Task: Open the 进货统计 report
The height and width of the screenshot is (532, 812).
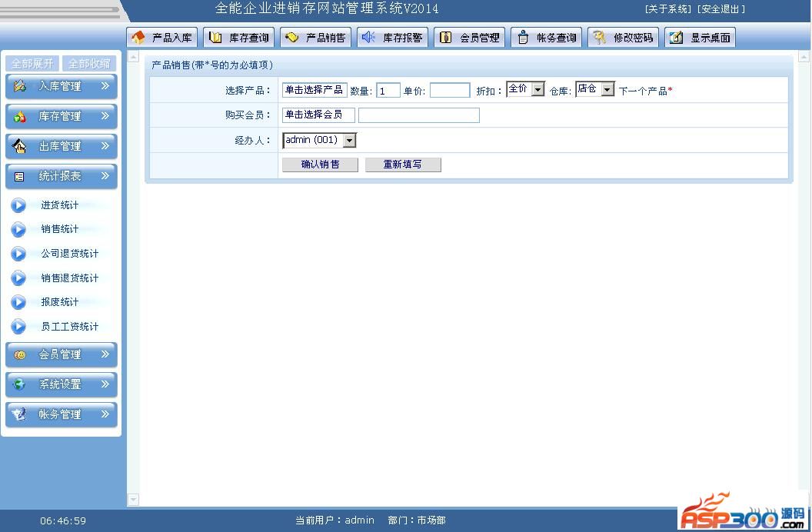Action: (x=60, y=205)
